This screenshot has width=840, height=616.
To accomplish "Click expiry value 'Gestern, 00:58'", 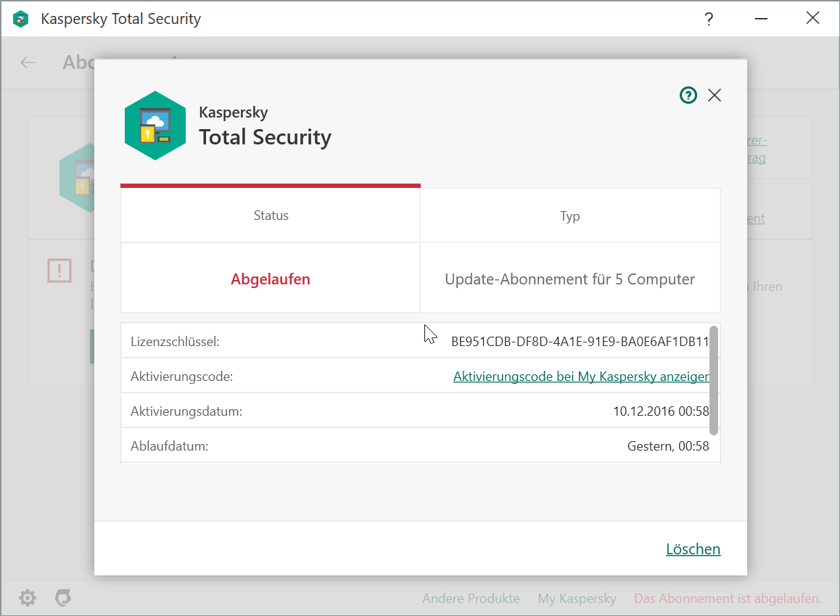I will [668, 446].
